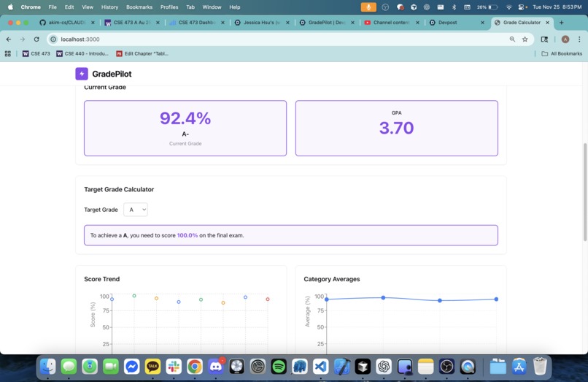Image resolution: width=588 pixels, height=382 pixels.
Task: Open ChatGPT from the dock
Action: (384, 367)
